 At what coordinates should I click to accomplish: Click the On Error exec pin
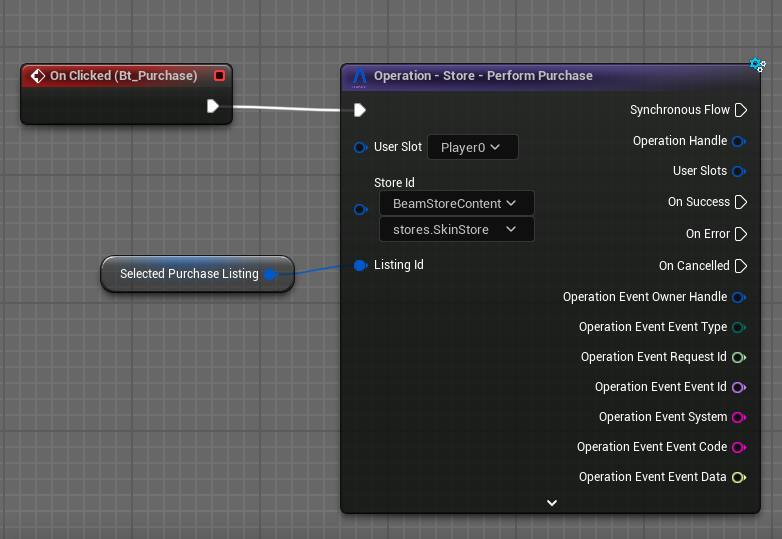coord(740,234)
